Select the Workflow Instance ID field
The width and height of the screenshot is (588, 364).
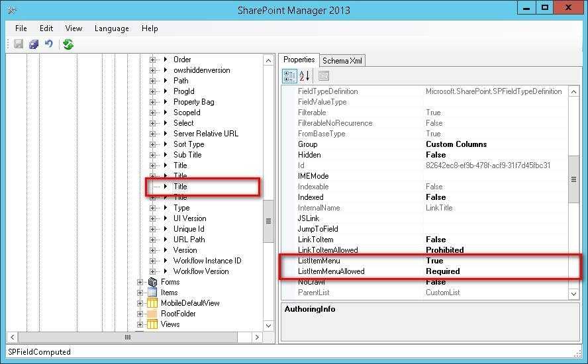click(x=207, y=261)
